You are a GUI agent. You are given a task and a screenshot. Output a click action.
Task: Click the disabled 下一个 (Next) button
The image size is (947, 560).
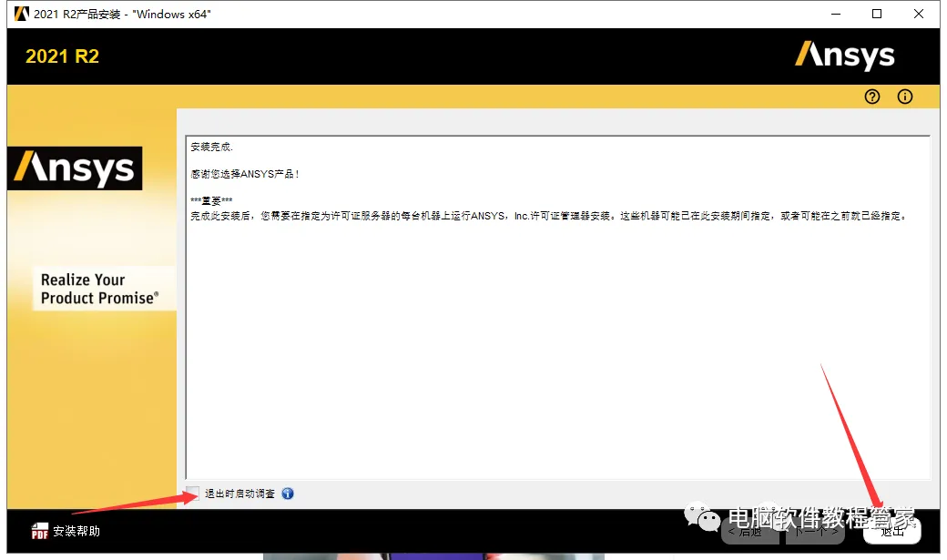[x=815, y=532]
